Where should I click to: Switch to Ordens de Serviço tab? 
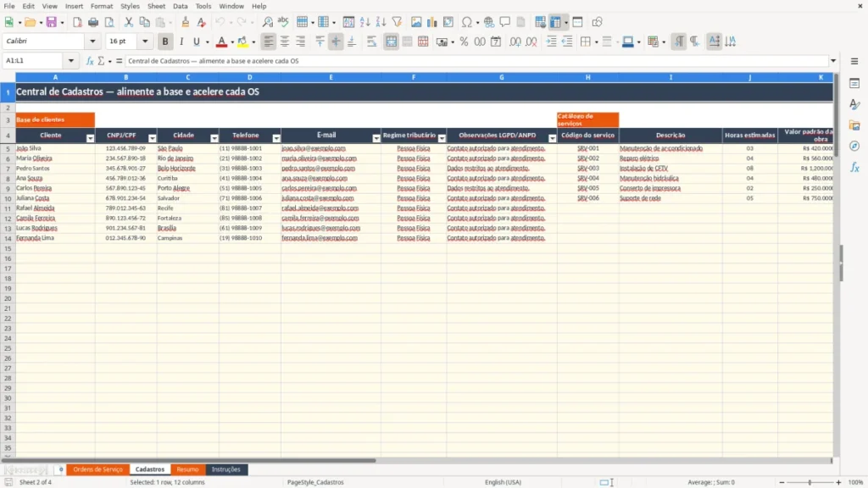click(97, 469)
